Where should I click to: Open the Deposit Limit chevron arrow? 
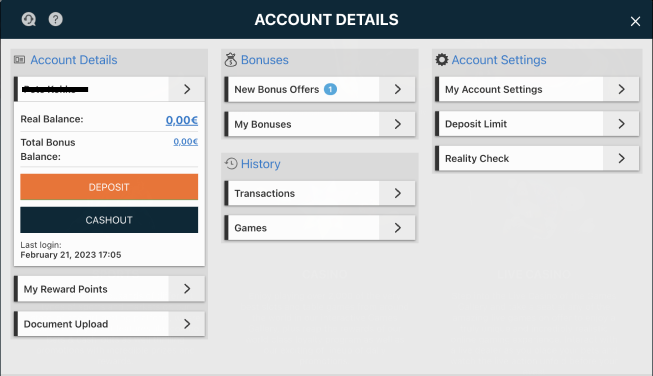click(621, 124)
